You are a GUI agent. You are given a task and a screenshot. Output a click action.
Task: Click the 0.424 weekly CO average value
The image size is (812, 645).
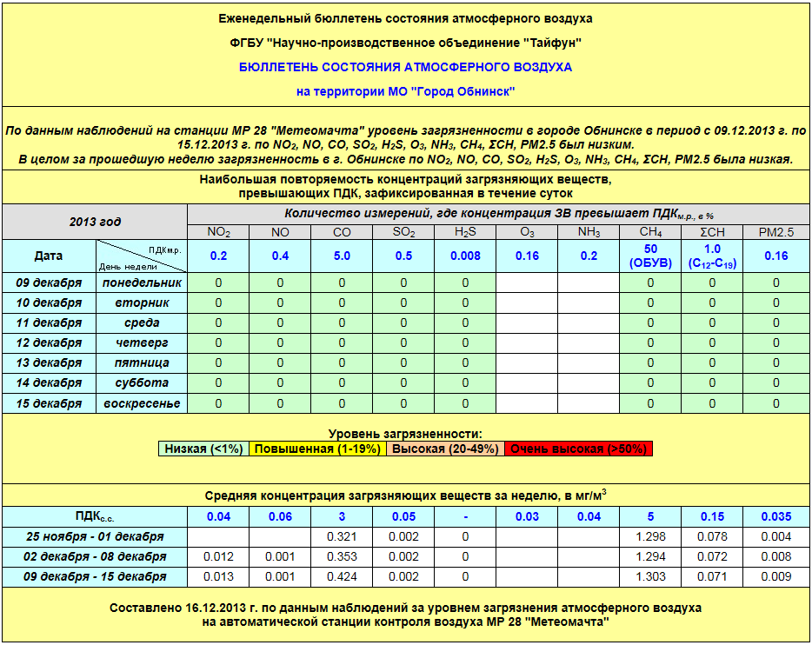[342, 576]
